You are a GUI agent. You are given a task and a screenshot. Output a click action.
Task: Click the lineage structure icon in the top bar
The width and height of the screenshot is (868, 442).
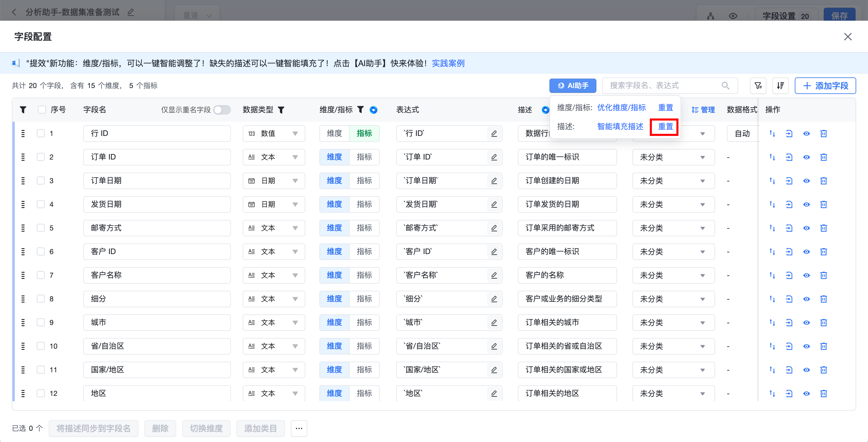click(x=711, y=16)
